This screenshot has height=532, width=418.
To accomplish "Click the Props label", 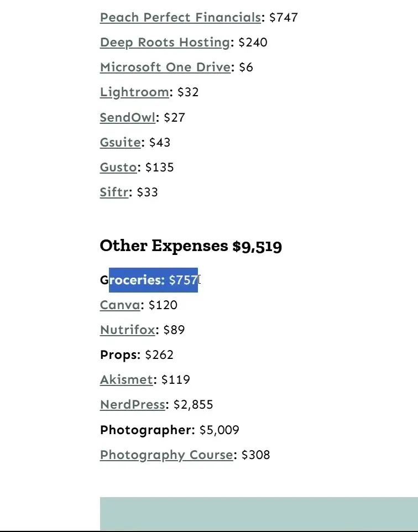I will 120,354.
